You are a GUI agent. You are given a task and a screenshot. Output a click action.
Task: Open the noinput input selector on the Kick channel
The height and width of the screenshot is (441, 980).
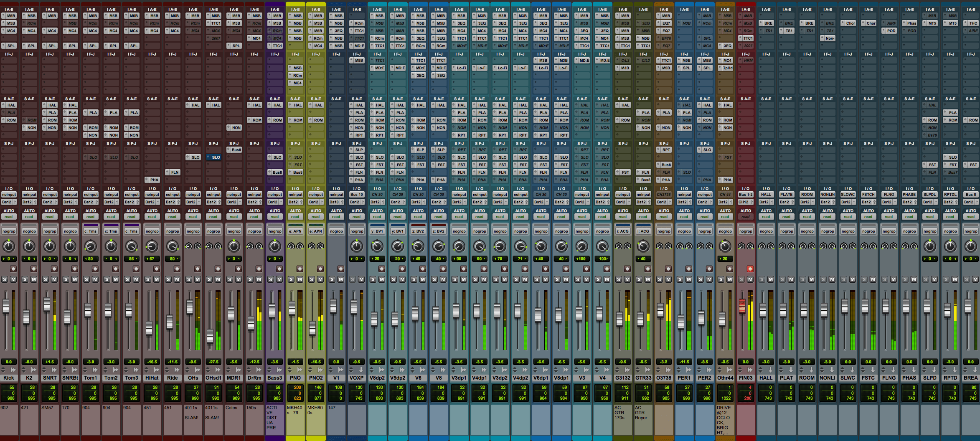click(x=9, y=194)
